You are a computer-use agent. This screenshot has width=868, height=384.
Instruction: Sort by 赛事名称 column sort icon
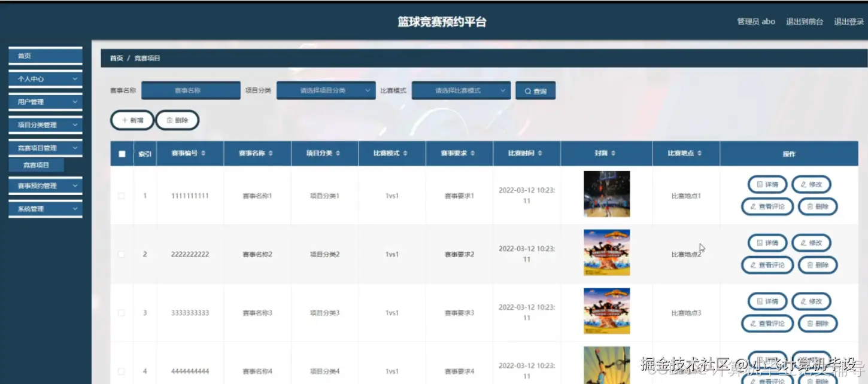[271, 154]
